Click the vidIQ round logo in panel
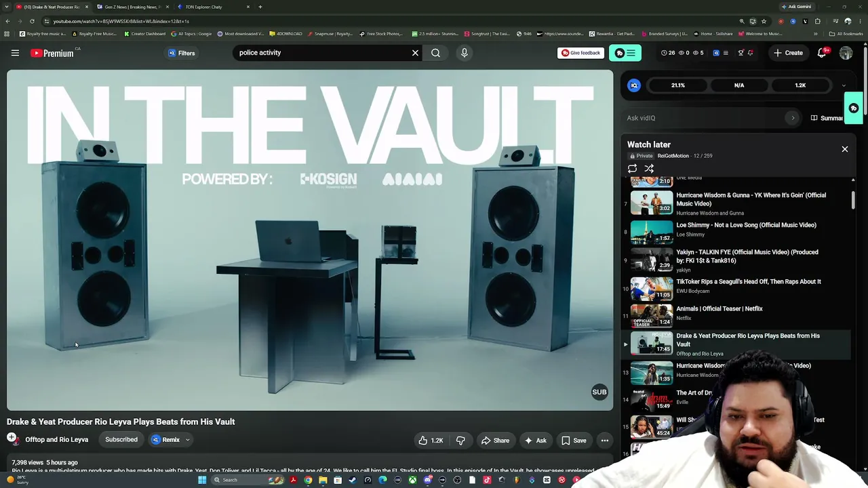 [x=634, y=85]
